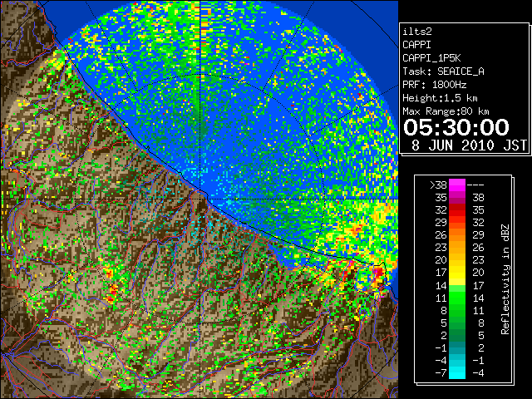Pick the bright magenta >38 dBZ swatch
Screen dimensions: 532x399
(x=457, y=185)
